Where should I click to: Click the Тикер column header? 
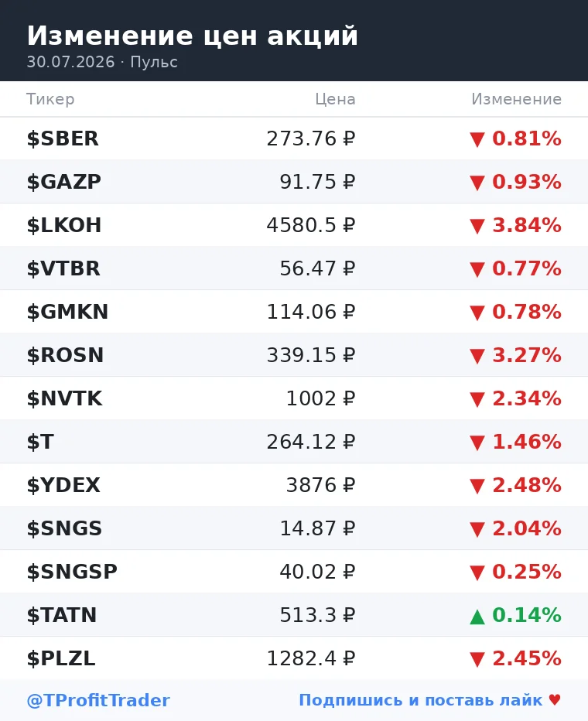[50, 99]
